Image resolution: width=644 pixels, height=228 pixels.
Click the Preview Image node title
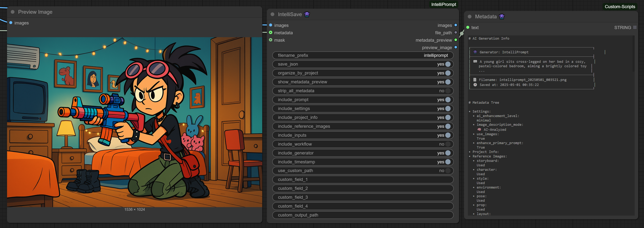[x=35, y=12]
